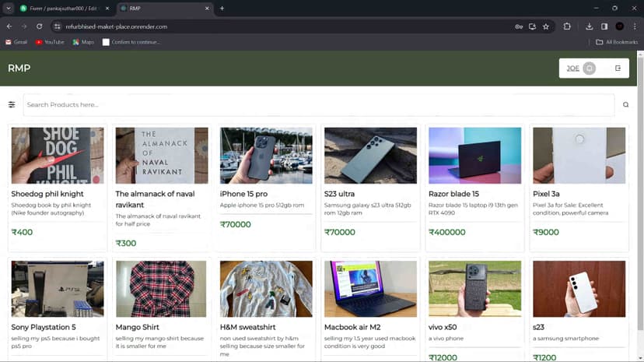This screenshot has height=362, width=644.
Task: Open Macbook air M2 product image
Action: (x=370, y=289)
